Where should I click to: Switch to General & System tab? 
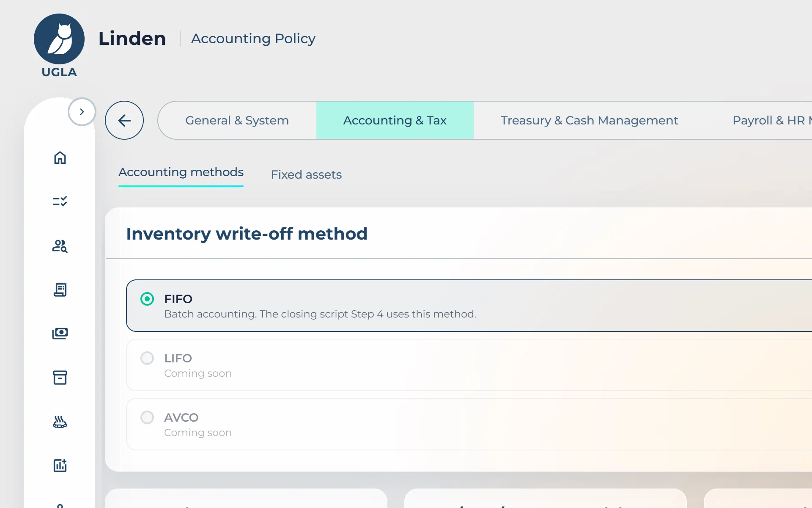[237, 120]
